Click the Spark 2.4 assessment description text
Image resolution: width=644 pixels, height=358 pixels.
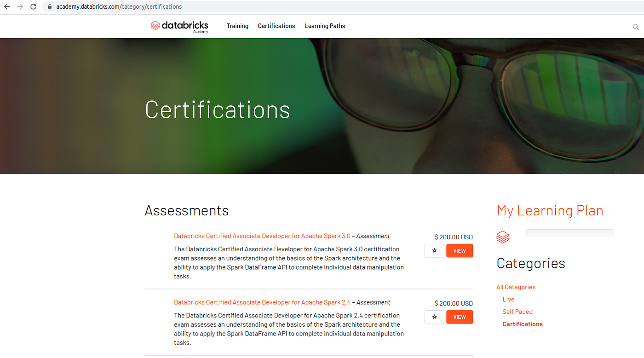pyautogui.click(x=289, y=329)
